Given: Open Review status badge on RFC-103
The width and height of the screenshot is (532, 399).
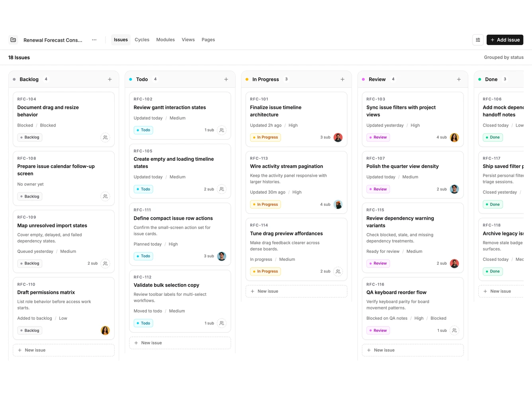Looking at the screenshot, I should point(378,137).
